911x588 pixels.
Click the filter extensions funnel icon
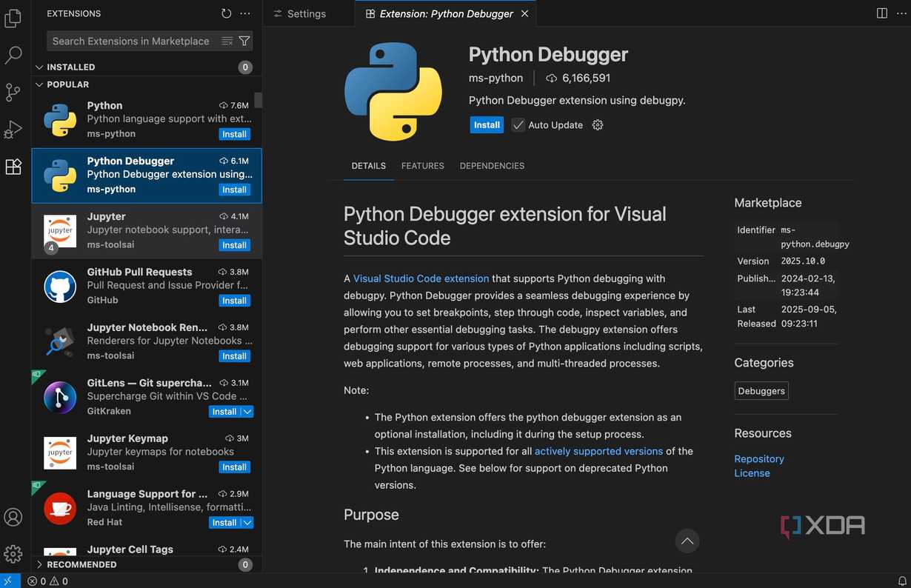pyautogui.click(x=244, y=41)
